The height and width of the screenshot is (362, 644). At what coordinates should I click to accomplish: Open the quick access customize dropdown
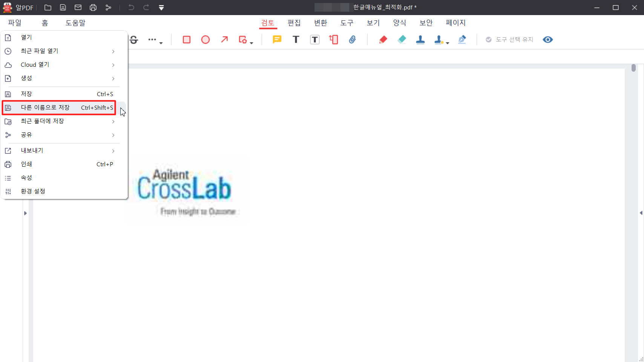pyautogui.click(x=161, y=8)
